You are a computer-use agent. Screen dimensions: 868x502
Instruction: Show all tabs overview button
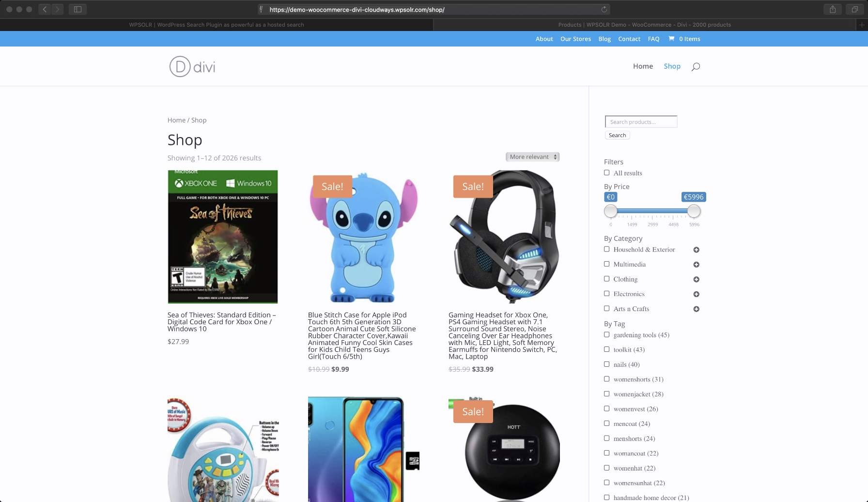coord(855,9)
